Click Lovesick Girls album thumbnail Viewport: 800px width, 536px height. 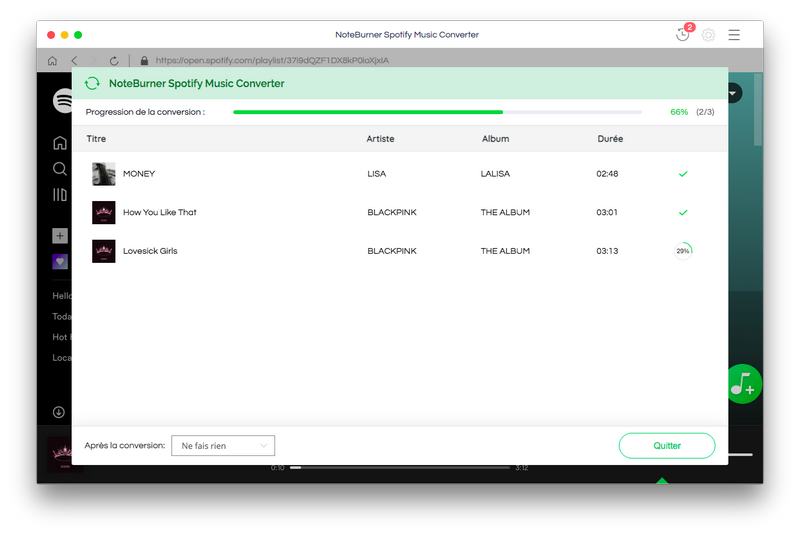click(x=104, y=251)
